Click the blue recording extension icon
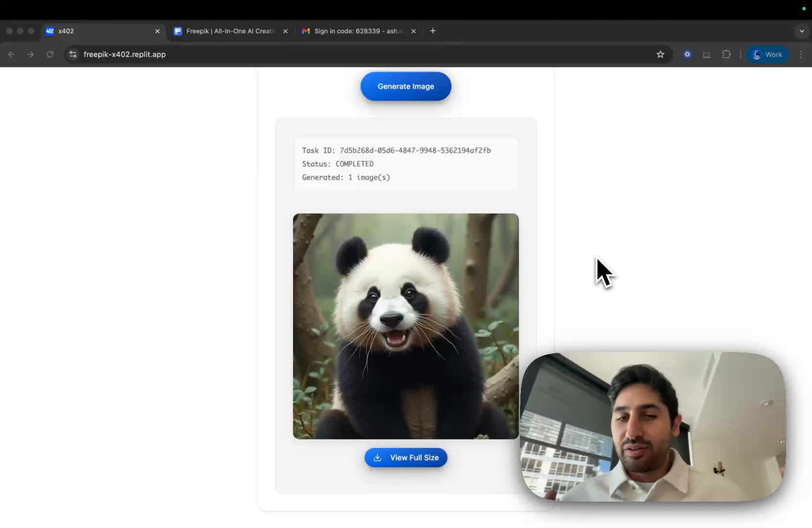Screen dimensions: 812x528 (687, 54)
